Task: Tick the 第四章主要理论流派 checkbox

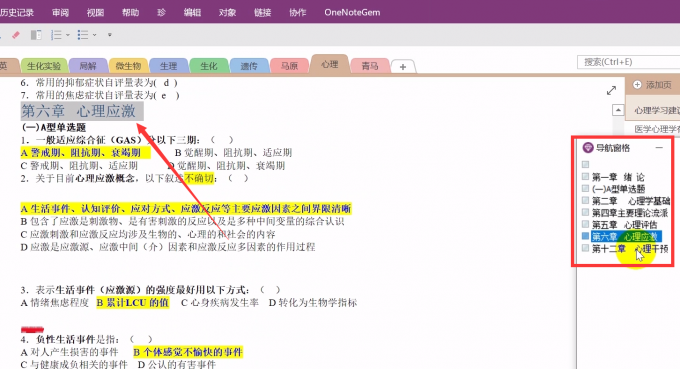Action: 585,212
